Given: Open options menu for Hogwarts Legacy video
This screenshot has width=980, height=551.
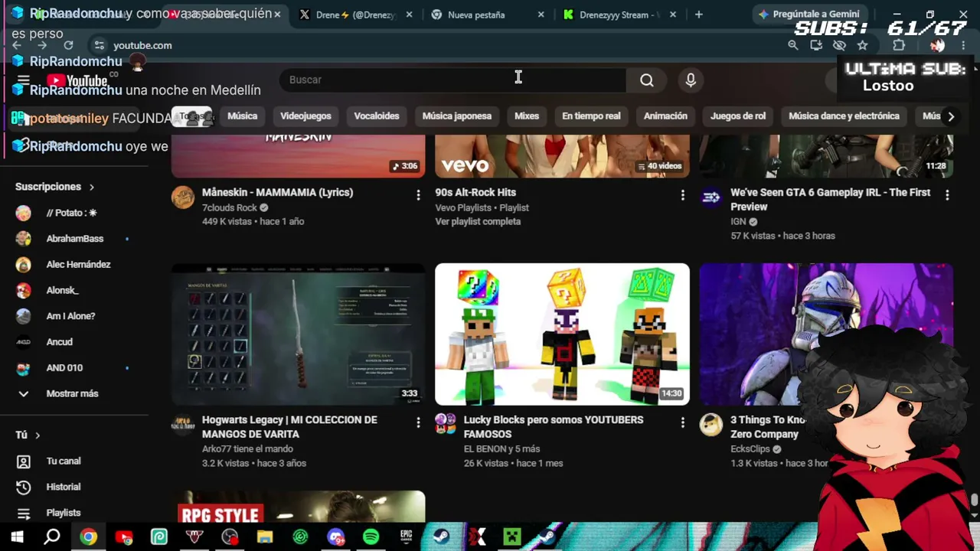Looking at the screenshot, I should point(418,422).
